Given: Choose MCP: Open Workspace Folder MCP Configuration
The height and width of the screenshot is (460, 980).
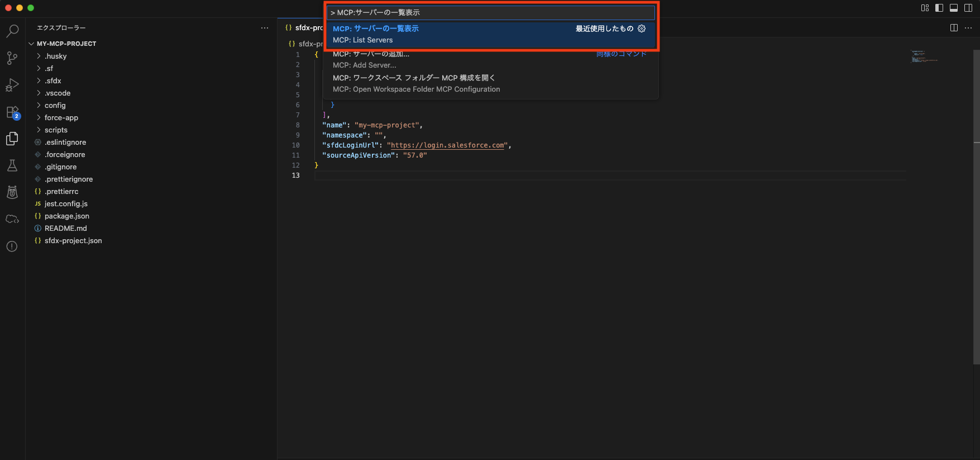Looking at the screenshot, I should [x=416, y=83].
